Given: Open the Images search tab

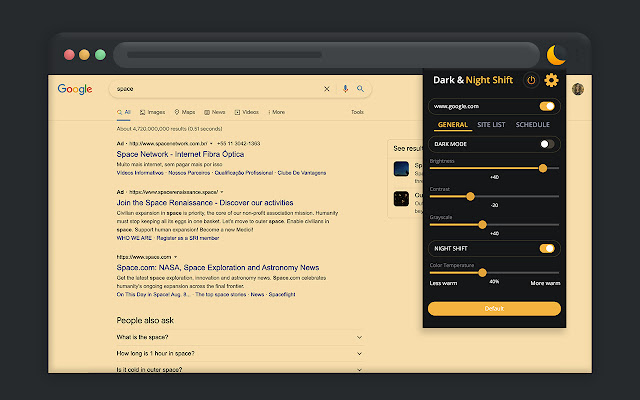Looking at the screenshot, I should (x=152, y=112).
